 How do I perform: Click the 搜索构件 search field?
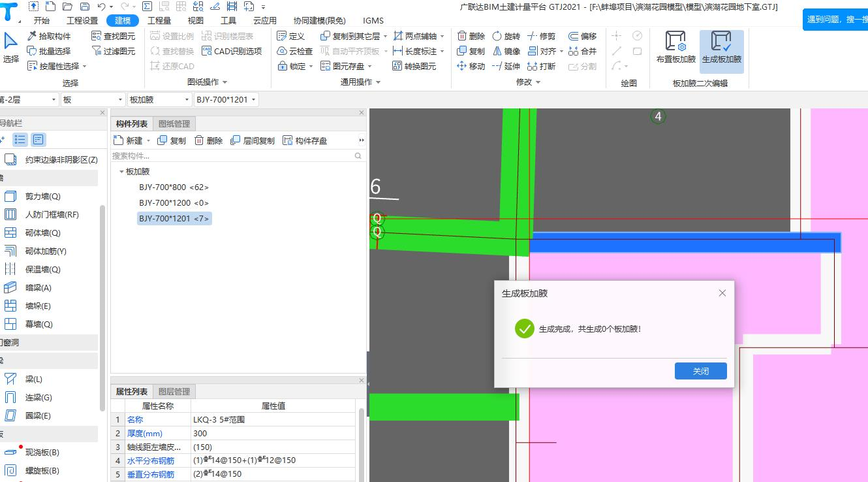[x=238, y=156]
